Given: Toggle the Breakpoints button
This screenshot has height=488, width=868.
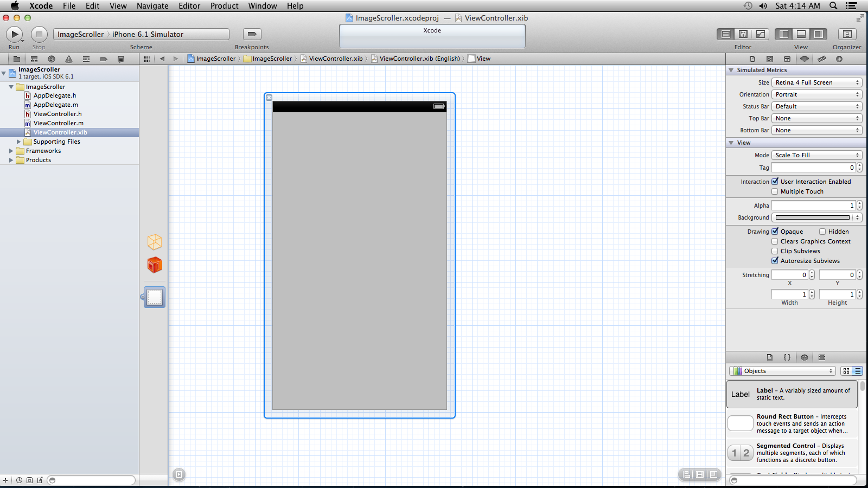Looking at the screenshot, I should coord(252,34).
